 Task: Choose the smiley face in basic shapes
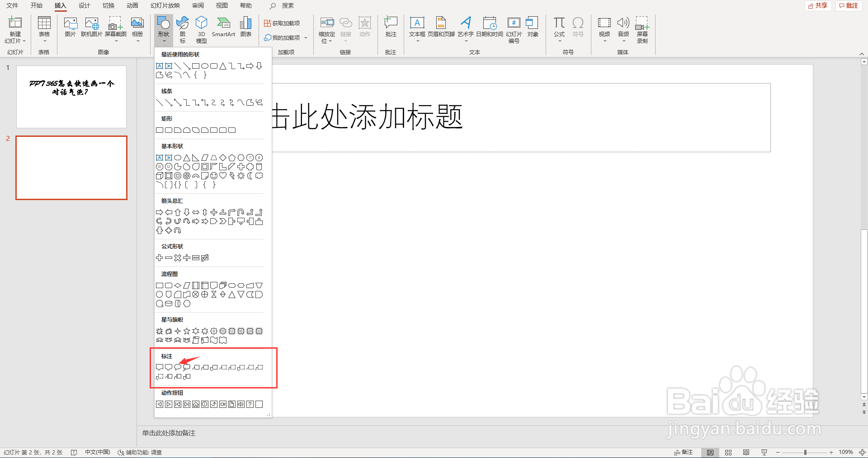pos(214,176)
